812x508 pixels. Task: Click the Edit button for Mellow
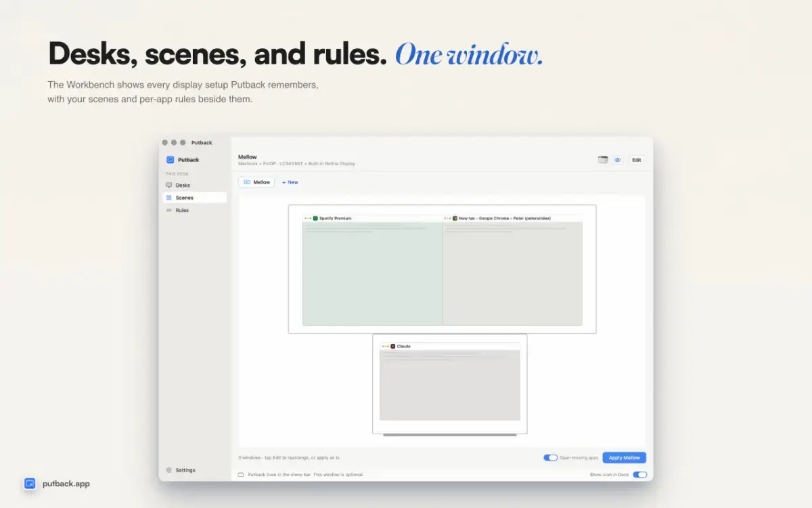tap(636, 160)
